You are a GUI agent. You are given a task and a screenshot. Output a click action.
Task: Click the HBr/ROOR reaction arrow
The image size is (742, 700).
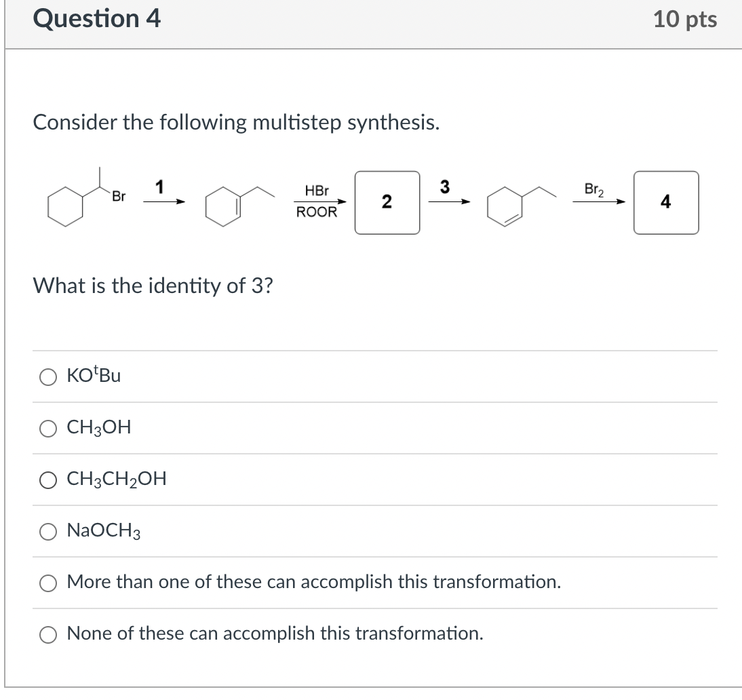pyautogui.click(x=319, y=201)
